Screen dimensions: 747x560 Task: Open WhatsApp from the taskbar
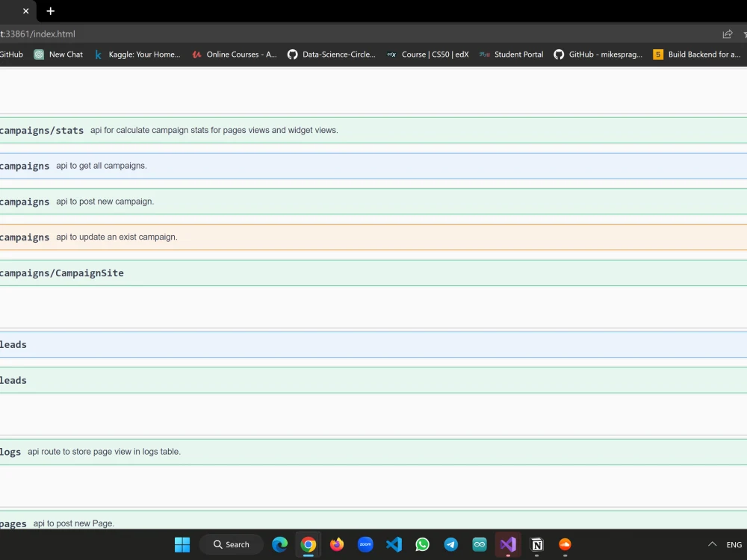(422, 544)
